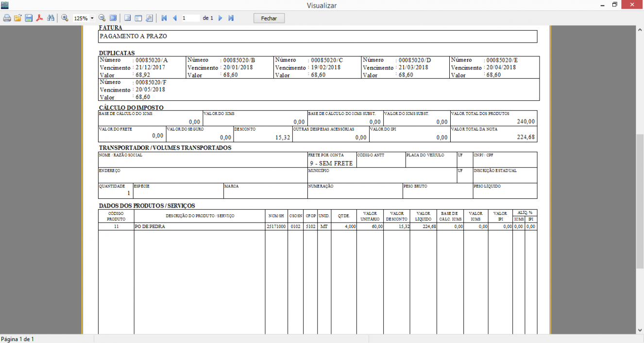Save the report using diskette icon
644x343 pixels.
[29, 18]
